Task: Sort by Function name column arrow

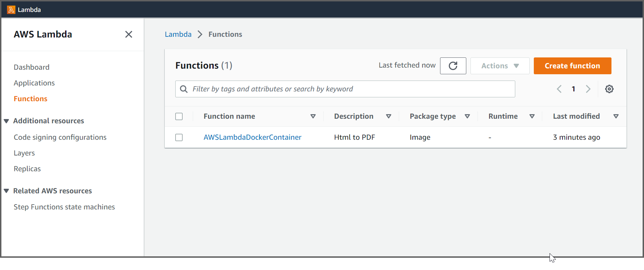Action: 313,116
